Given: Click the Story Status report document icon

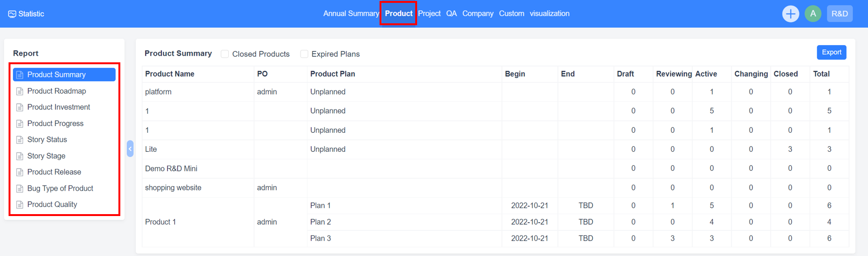Looking at the screenshot, I should pyautogui.click(x=20, y=140).
